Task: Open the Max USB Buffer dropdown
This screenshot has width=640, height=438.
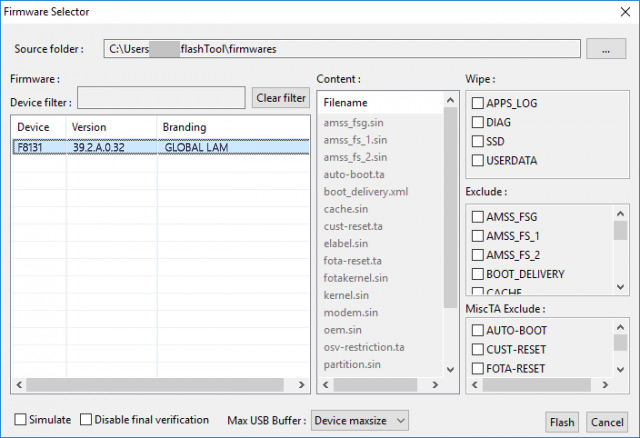Action: coord(360,420)
